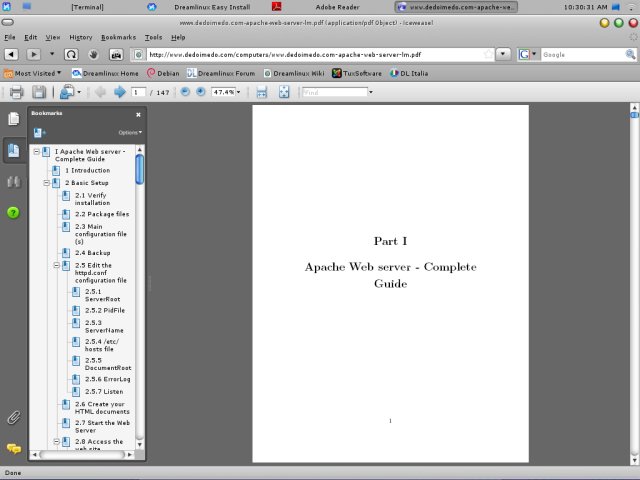The width and height of the screenshot is (640, 480).
Task: Open the History menu
Action: tap(81, 37)
